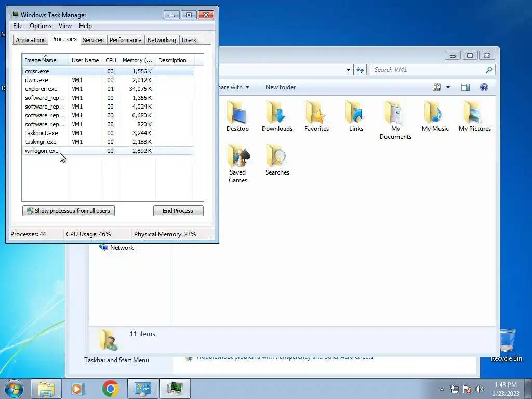Screen dimensions: 532x399
Task: Open the view options dropdown arrow
Action: (x=448, y=87)
